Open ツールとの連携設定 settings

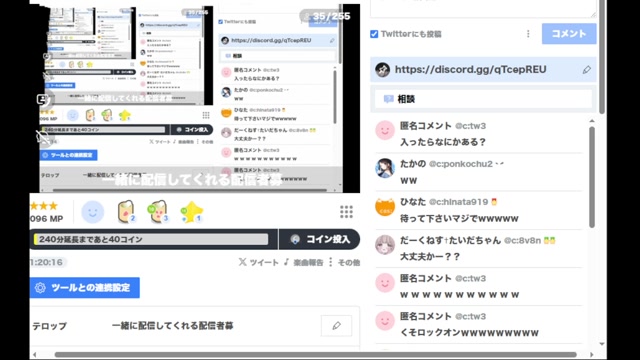(x=84, y=288)
